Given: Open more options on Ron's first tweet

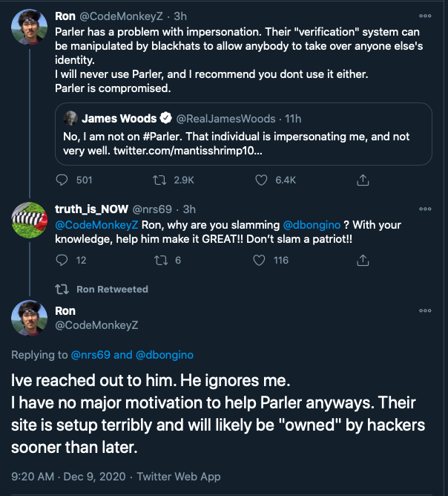Looking at the screenshot, I should [425, 15].
